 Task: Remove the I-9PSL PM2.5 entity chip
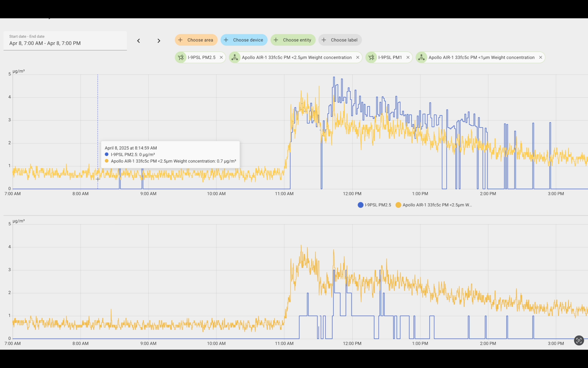click(x=221, y=57)
